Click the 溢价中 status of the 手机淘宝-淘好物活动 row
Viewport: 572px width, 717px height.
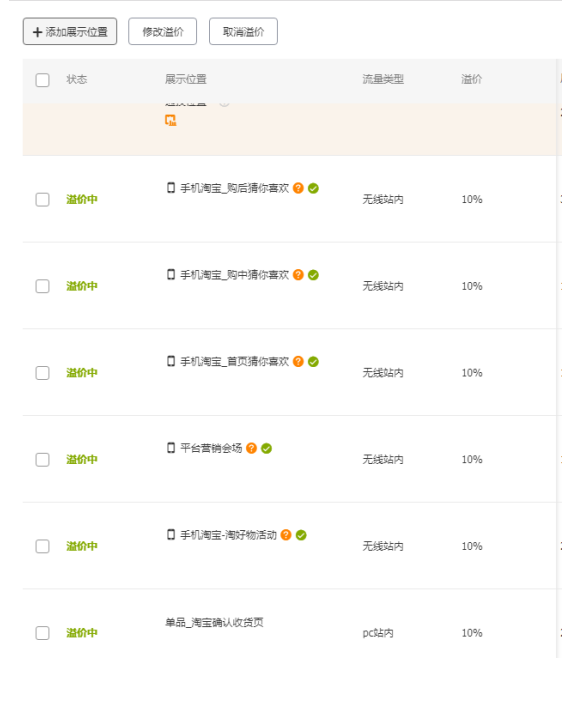tap(82, 546)
